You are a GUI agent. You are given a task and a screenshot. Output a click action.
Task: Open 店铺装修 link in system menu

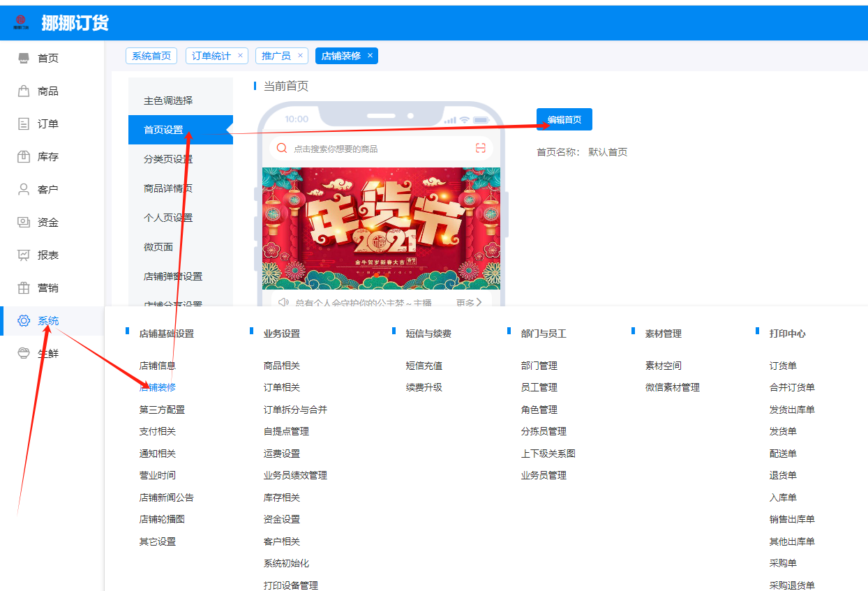click(x=158, y=387)
